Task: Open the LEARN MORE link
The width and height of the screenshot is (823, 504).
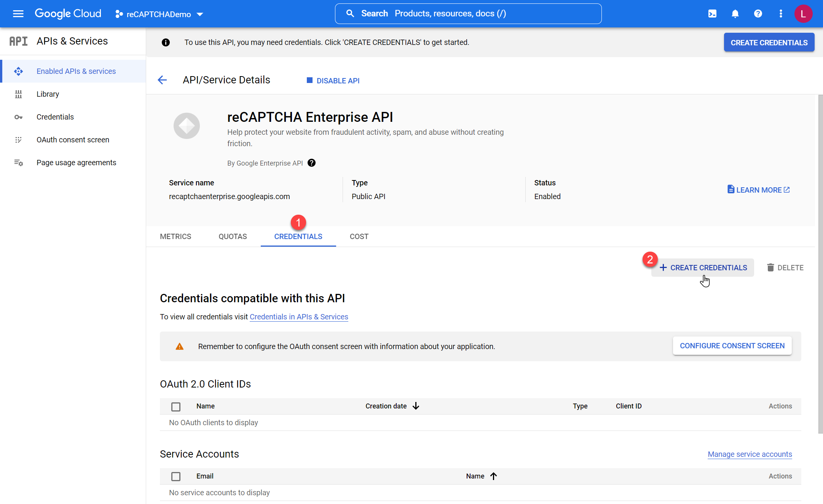Action: tap(758, 190)
